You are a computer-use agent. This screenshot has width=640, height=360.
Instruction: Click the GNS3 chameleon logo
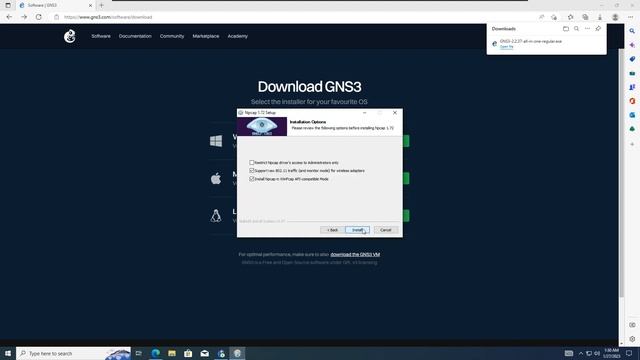(70, 36)
